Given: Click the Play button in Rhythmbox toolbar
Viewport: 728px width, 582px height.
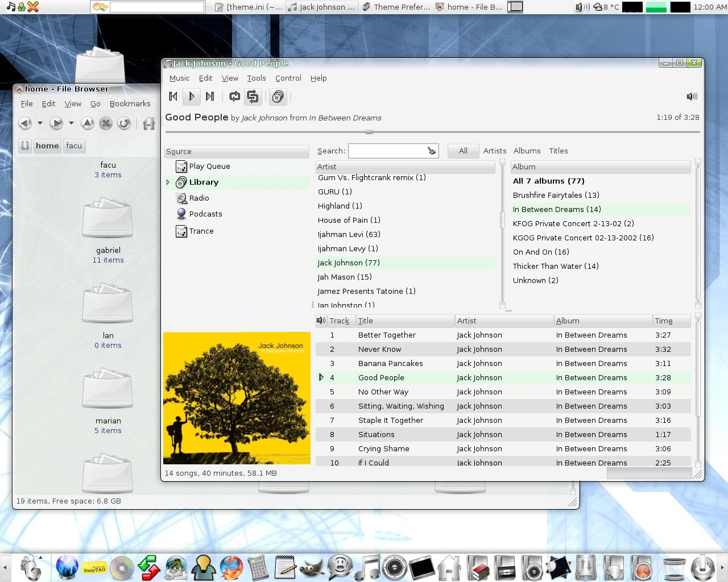Looking at the screenshot, I should 192,97.
